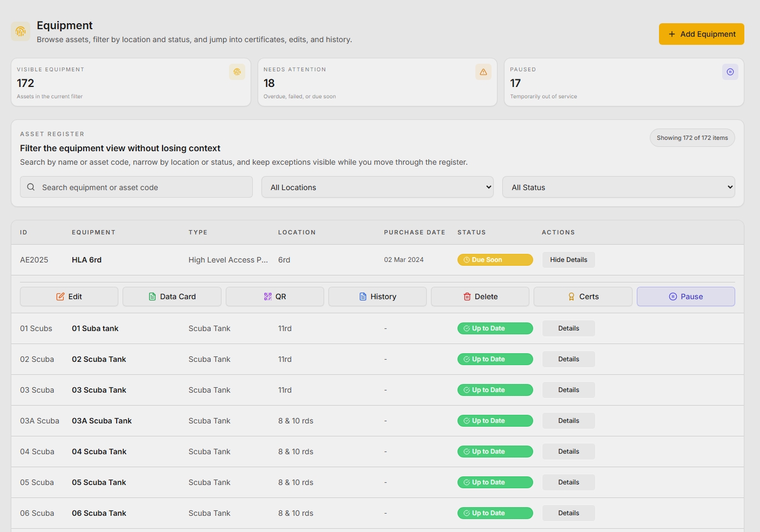Image resolution: width=760 pixels, height=532 pixels.
Task: Click the Visible Equipment card fingerprint icon
Action: [x=237, y=72]
